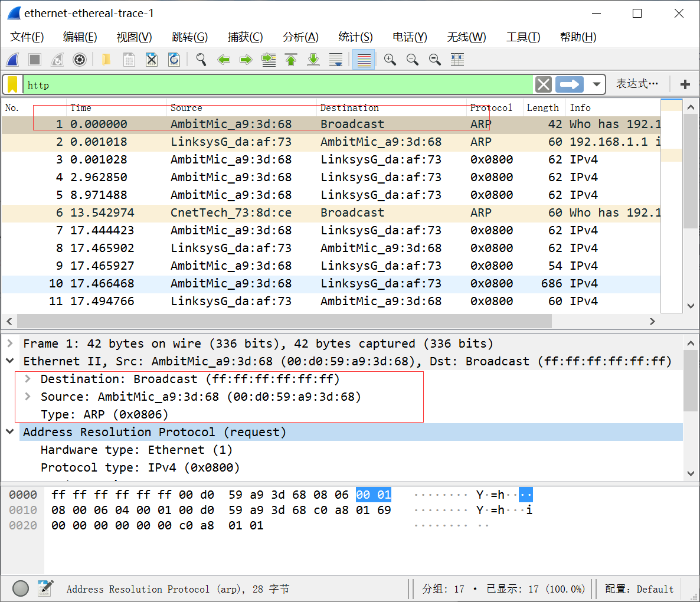Viewport: 700px width, 602px height.
Task: Go to a specified packet icon
Action: (269, 60)
